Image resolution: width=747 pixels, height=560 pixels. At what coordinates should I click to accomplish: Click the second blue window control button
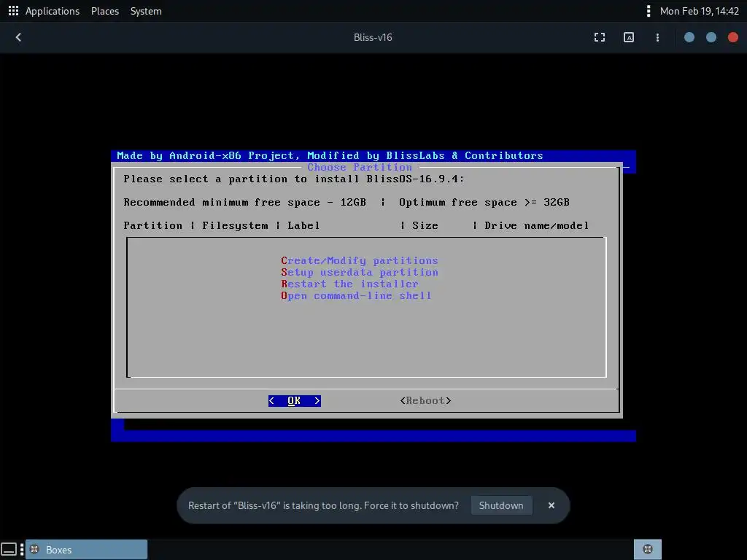(x=711, y=38)
